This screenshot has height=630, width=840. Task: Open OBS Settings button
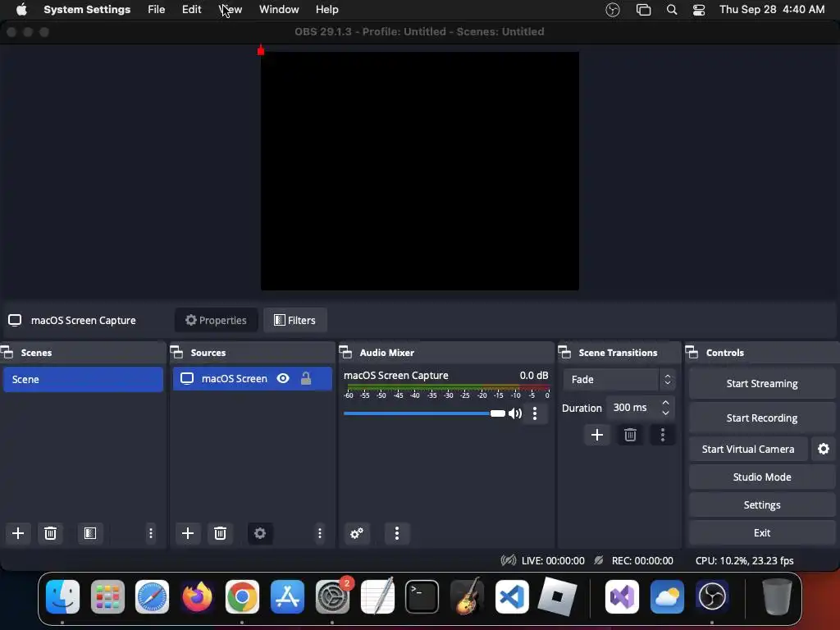tap(762, 504)
